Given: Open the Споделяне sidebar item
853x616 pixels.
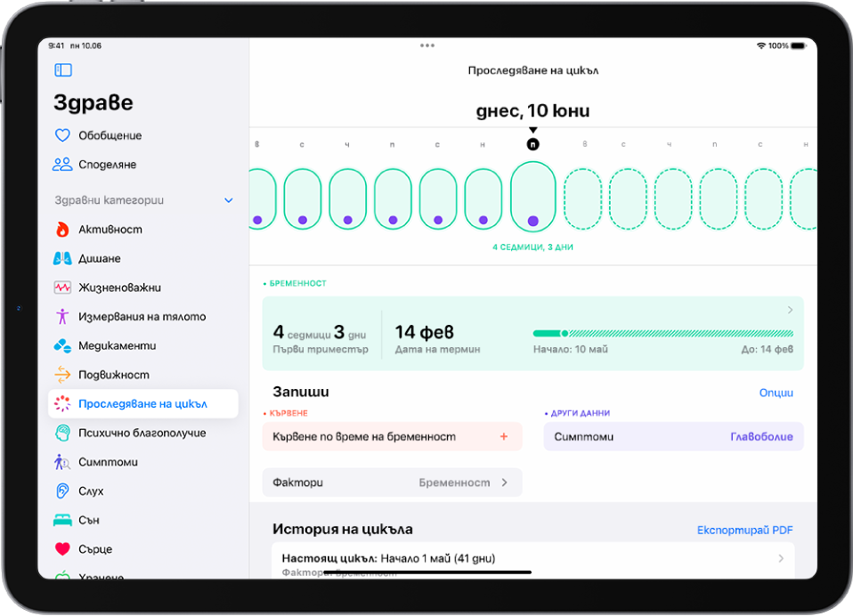Looking at the screenshot, I should 143,164.
